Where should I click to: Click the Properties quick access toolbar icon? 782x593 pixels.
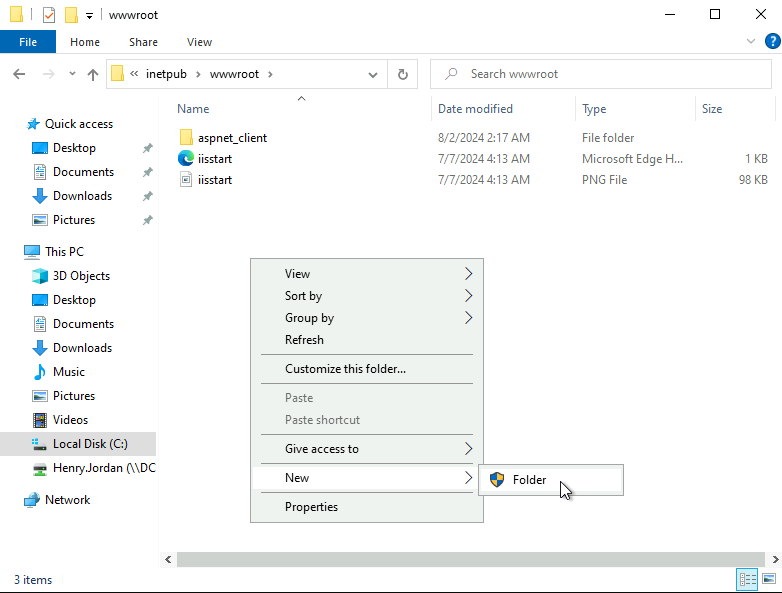pyautogui.click(x=49, y=15)
